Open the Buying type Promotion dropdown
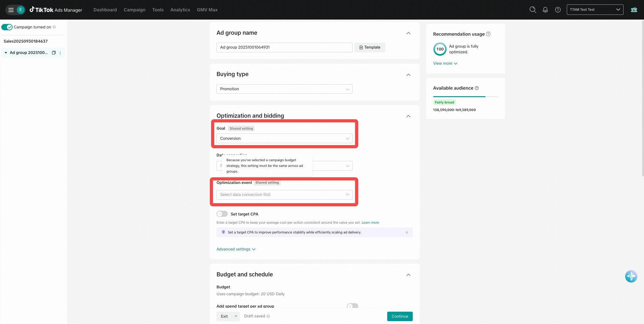 pos(284,89)
